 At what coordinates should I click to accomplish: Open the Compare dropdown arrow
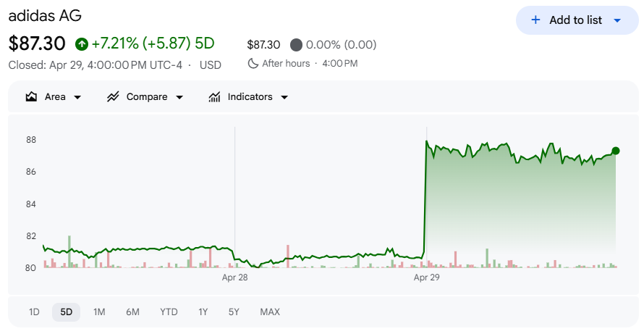click(x=179, y=98)
